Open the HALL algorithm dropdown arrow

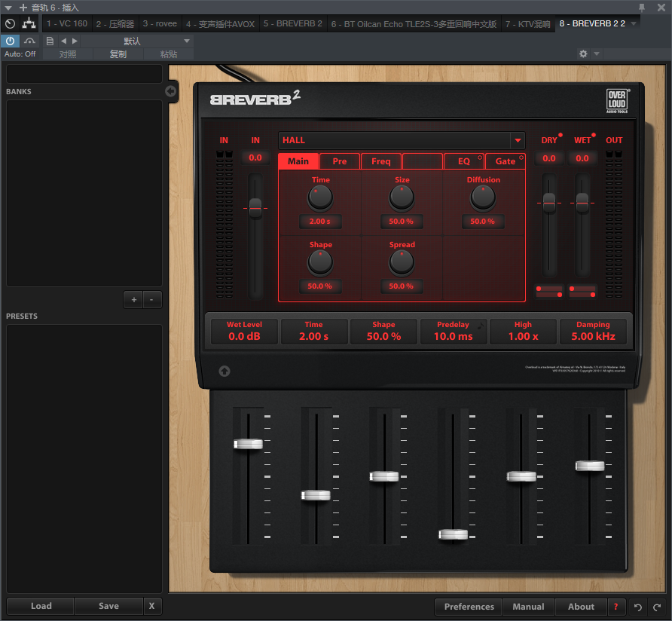click(518, 140)
